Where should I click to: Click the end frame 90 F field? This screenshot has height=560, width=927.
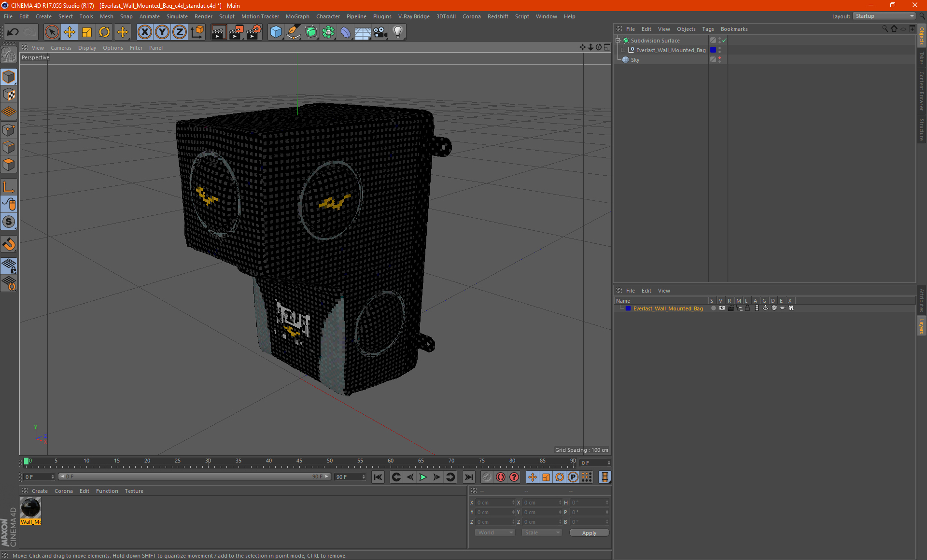(350, 476)
